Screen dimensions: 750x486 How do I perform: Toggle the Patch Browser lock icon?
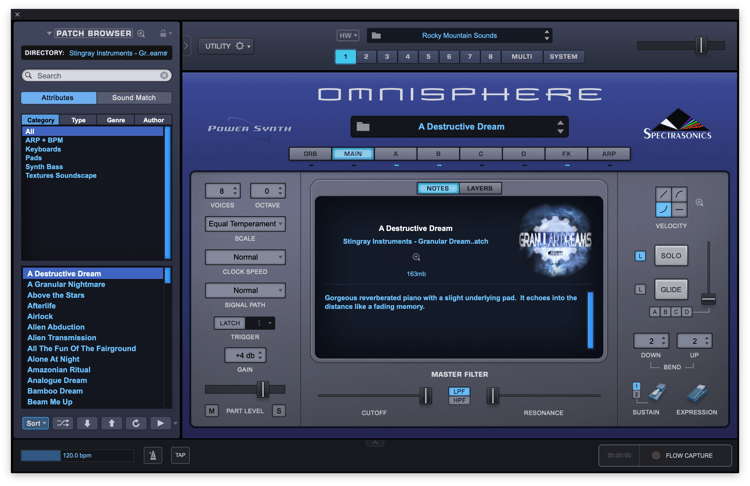tap(163, 33)
